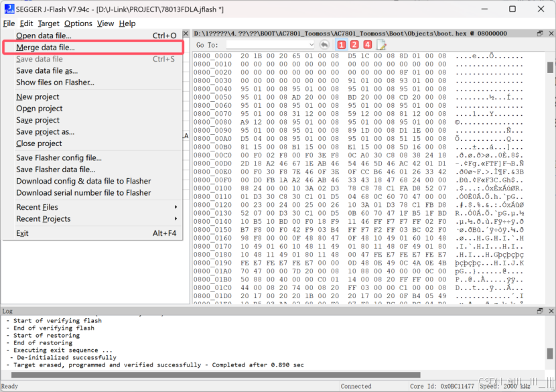This screenshot has width=556, height=392.
Task: Switch to 4-byte display width icon
Action: tap(367, 45)
